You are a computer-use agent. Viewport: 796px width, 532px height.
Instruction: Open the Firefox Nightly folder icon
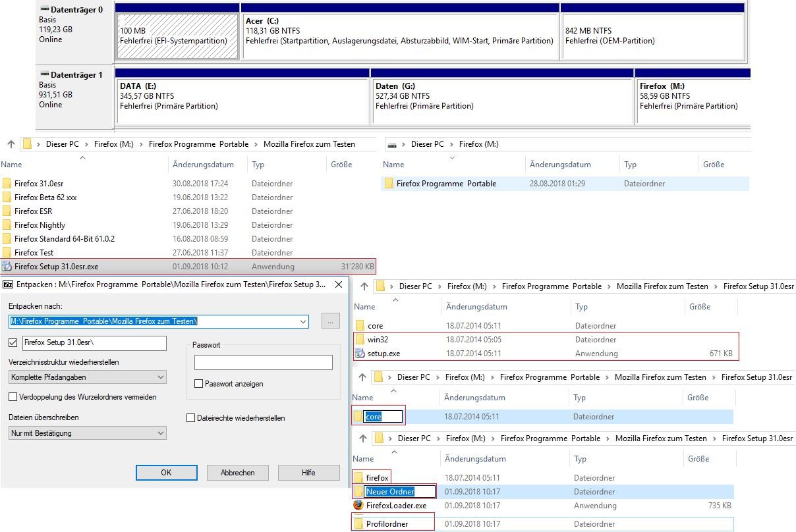click(x=7, y=225)
